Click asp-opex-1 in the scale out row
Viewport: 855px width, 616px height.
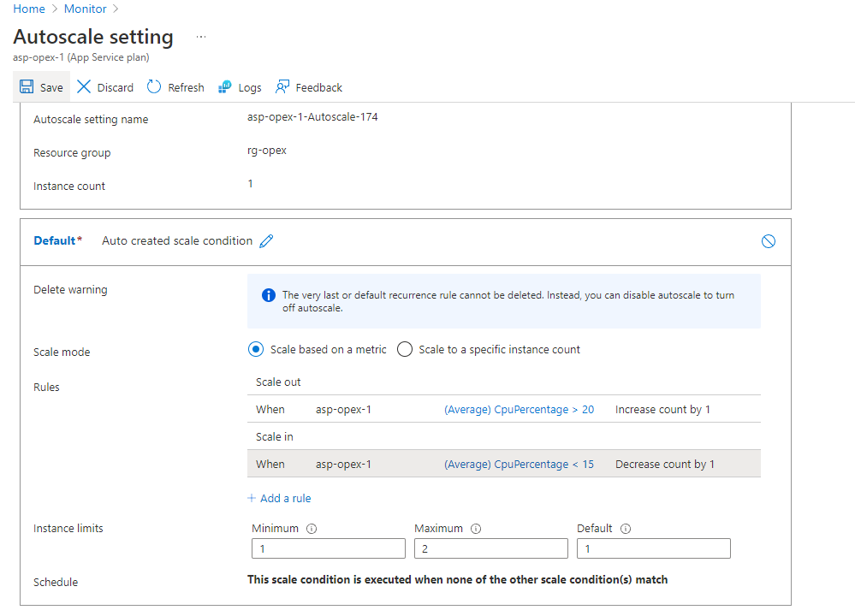(x=343, y=410)
